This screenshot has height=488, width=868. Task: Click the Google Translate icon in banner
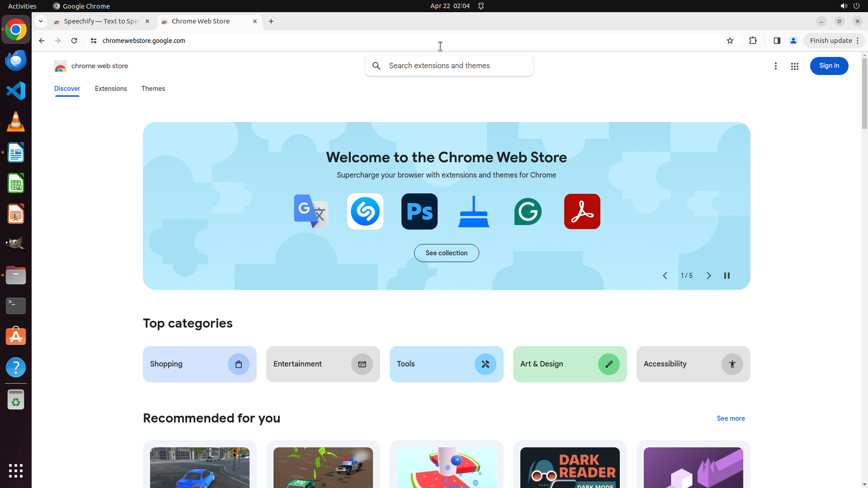[311, 211]
